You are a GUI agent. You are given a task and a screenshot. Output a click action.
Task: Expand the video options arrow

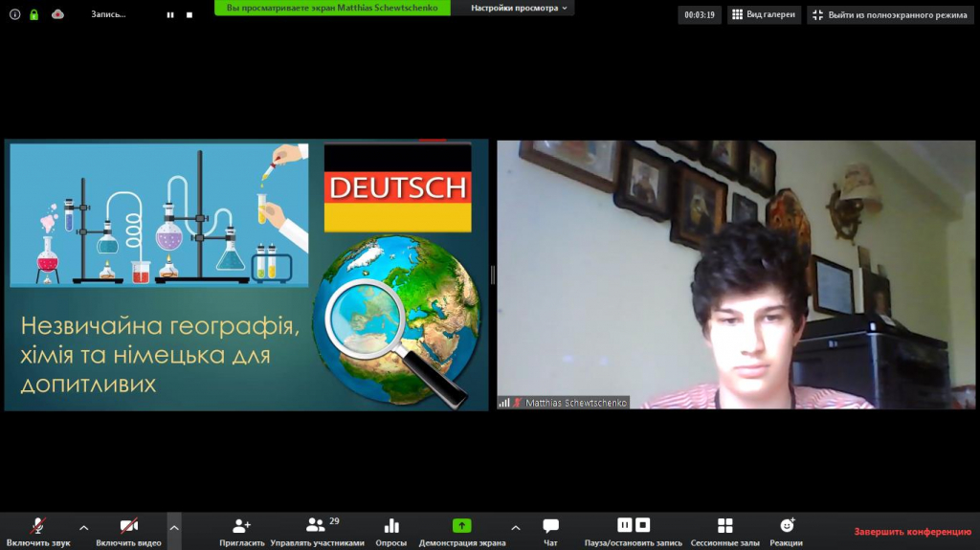point(174,529)
